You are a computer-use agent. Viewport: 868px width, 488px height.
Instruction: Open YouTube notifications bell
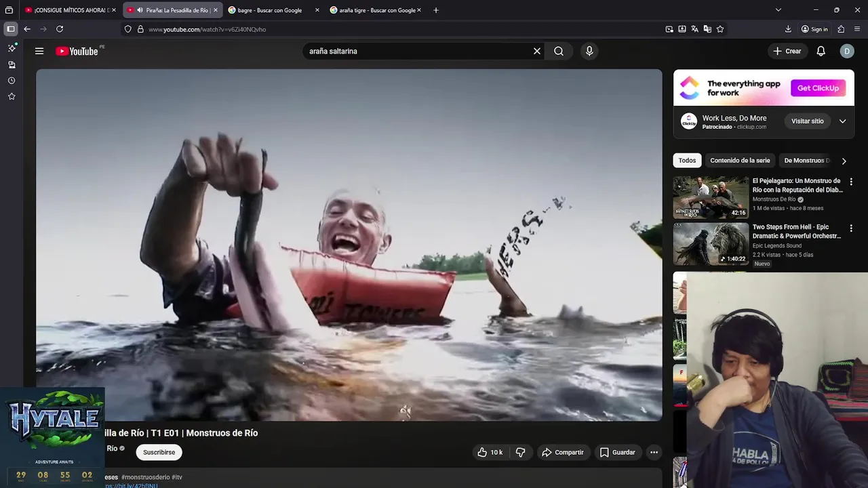tap(821, 51)
